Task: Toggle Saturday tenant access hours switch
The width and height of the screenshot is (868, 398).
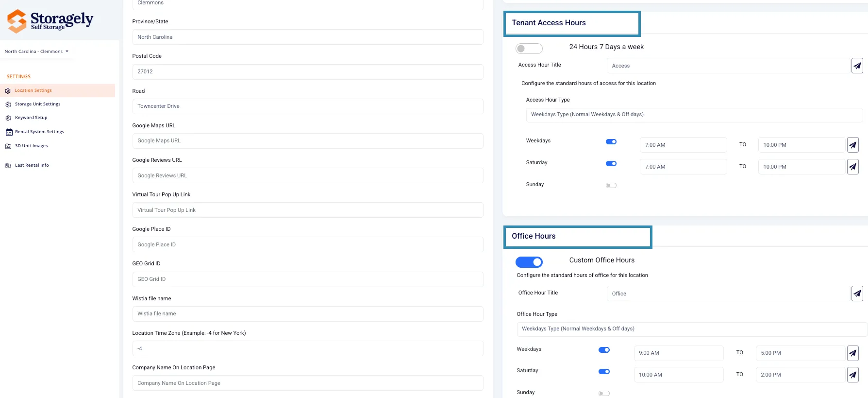Action: click(611, 164)
